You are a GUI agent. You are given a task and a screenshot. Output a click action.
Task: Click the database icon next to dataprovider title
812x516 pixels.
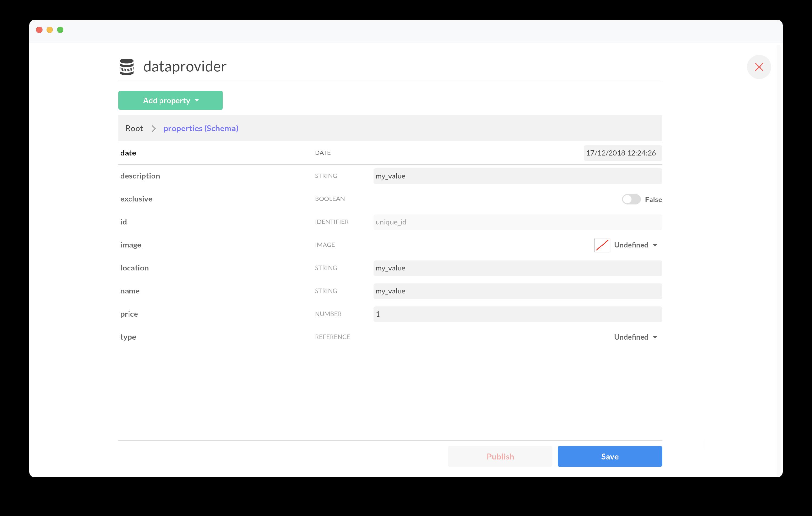point(126,67)
